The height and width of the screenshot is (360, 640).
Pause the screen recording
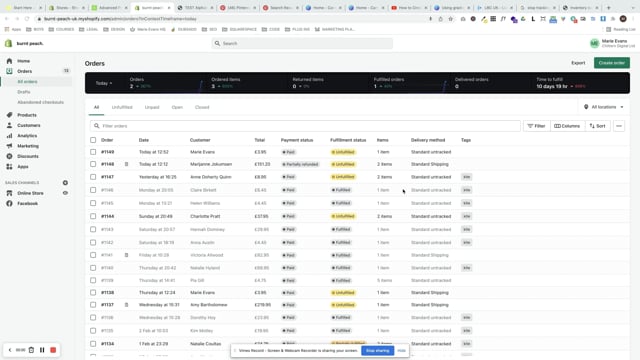42,350
